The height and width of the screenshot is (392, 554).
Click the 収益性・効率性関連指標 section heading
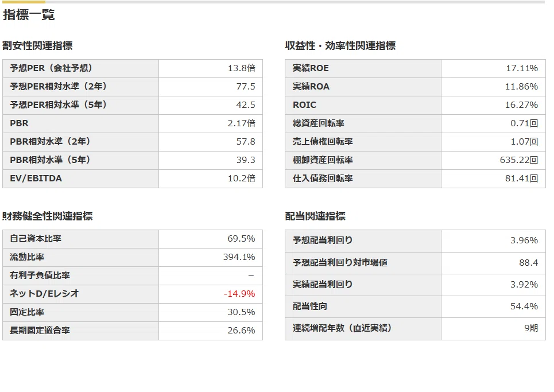click(340, 45)
